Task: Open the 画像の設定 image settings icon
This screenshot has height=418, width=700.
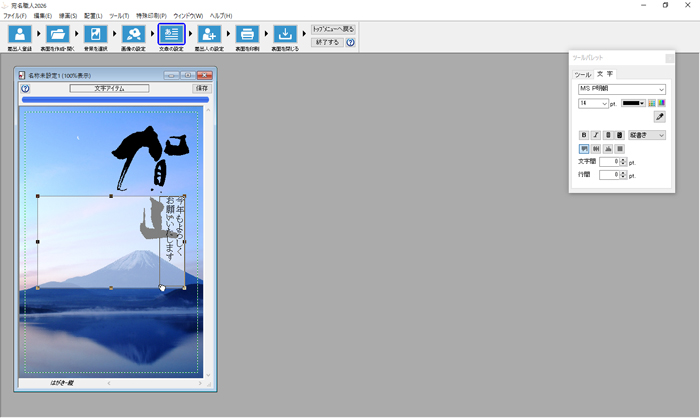Action: click(x=133, y=34)
